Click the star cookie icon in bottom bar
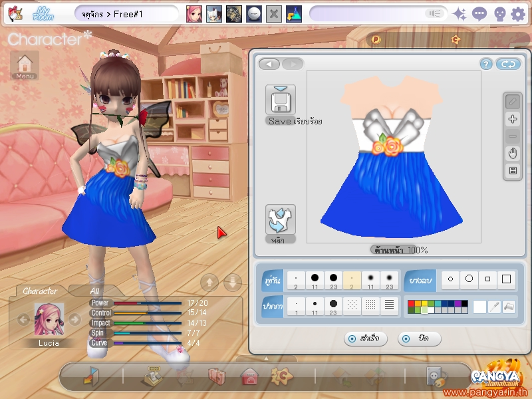532x399 pixels. coord(281,376)
